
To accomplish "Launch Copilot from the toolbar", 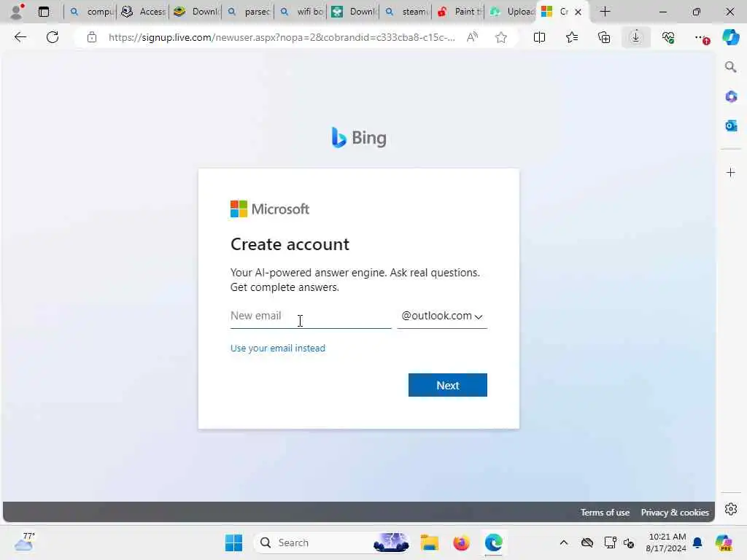I will coord(731,37).
